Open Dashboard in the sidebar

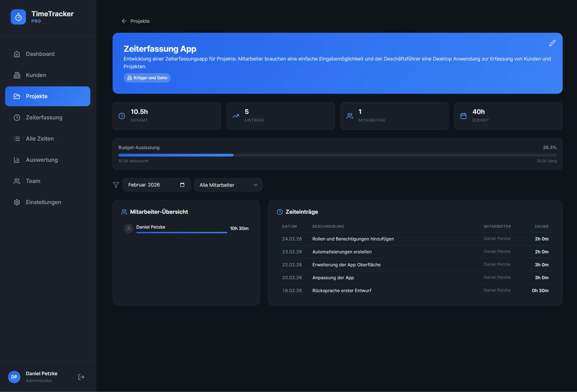click(x=48, y=54)
